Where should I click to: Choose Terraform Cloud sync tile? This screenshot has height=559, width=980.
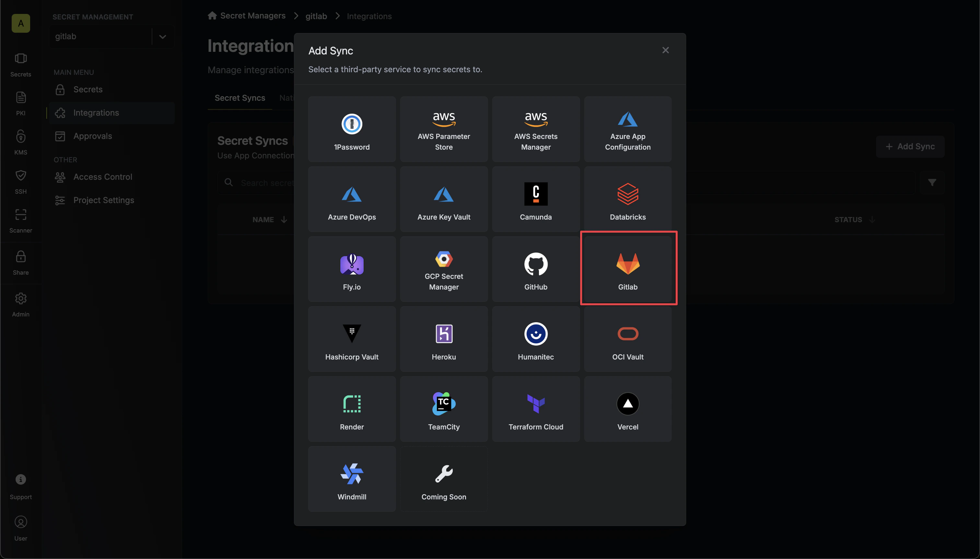535,408
